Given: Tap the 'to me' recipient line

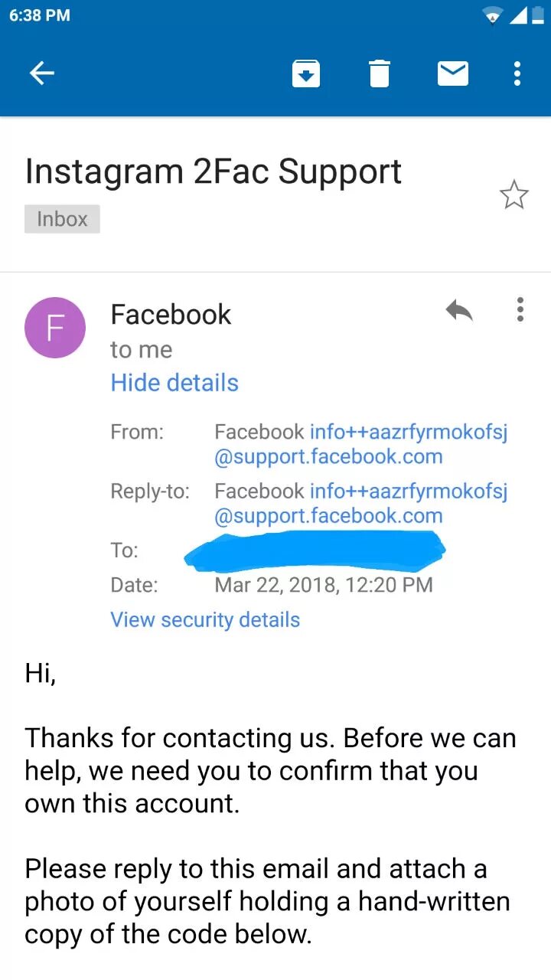Looking at the screenshot, I should point(141,350).
